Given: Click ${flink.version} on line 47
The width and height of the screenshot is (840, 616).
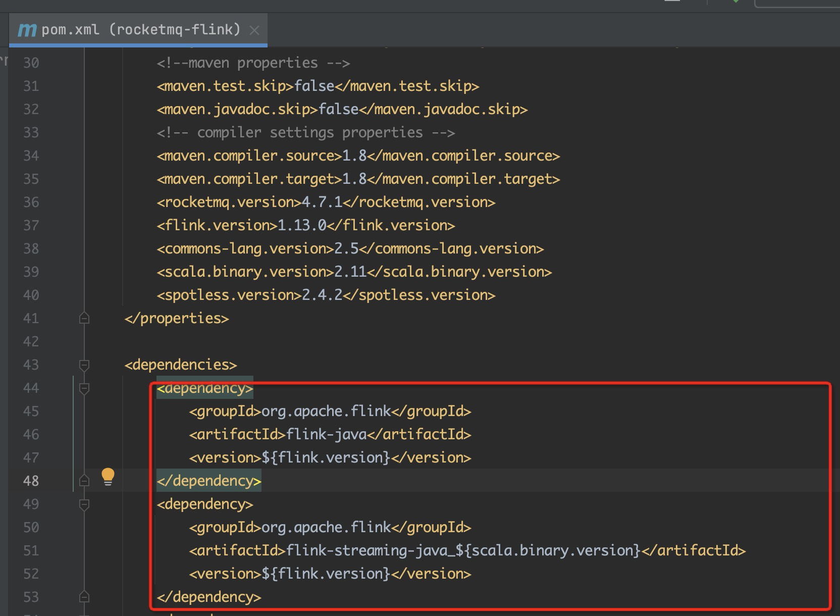Looking at the screenshot, I should [x=326, y=457].
